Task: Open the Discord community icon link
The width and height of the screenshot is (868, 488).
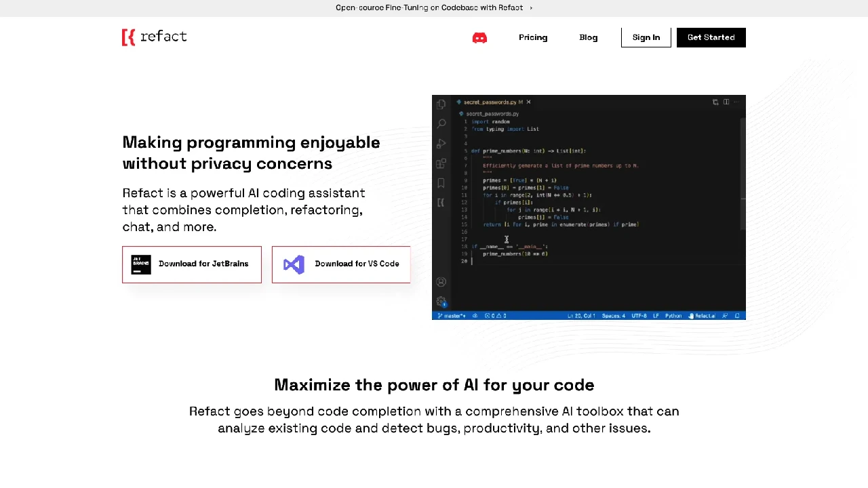Action: (x=479, y=38)
